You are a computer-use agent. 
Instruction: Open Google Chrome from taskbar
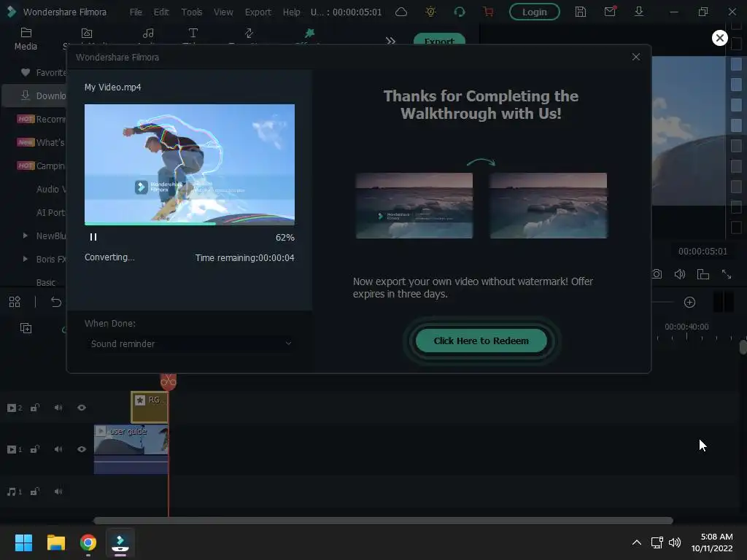88,542
